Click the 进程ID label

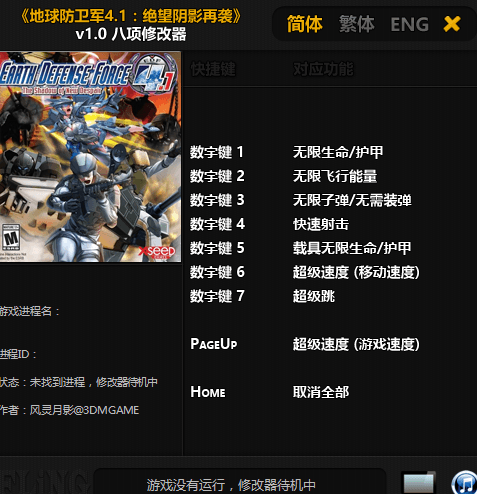coord(18,354)
